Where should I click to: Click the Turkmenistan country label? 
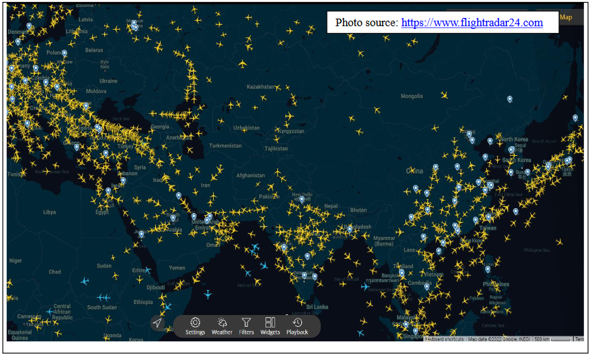(225, 145)
